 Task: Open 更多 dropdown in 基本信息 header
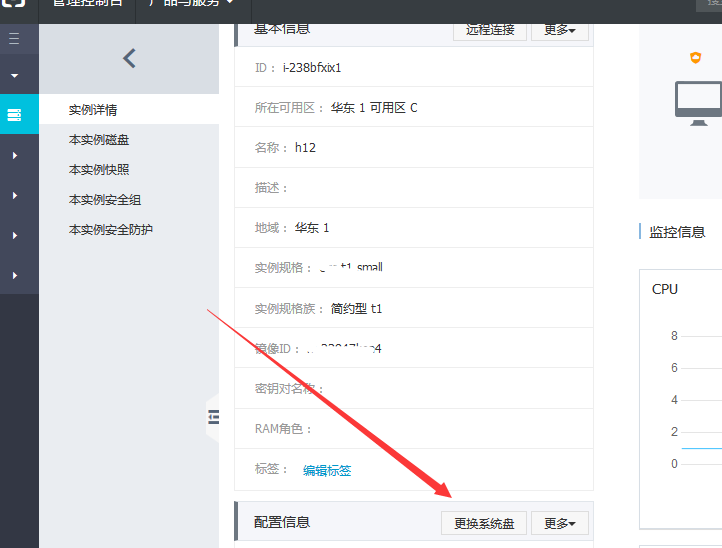[559, 30]
